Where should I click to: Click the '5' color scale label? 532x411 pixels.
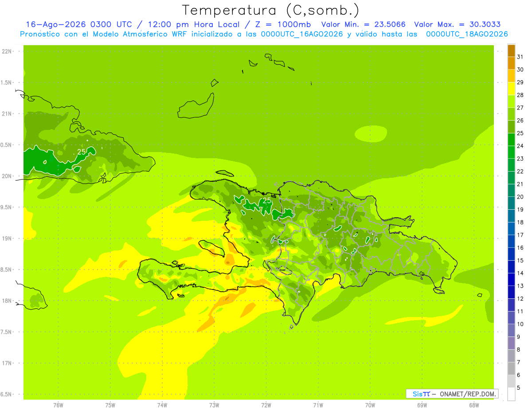(518, 388)
